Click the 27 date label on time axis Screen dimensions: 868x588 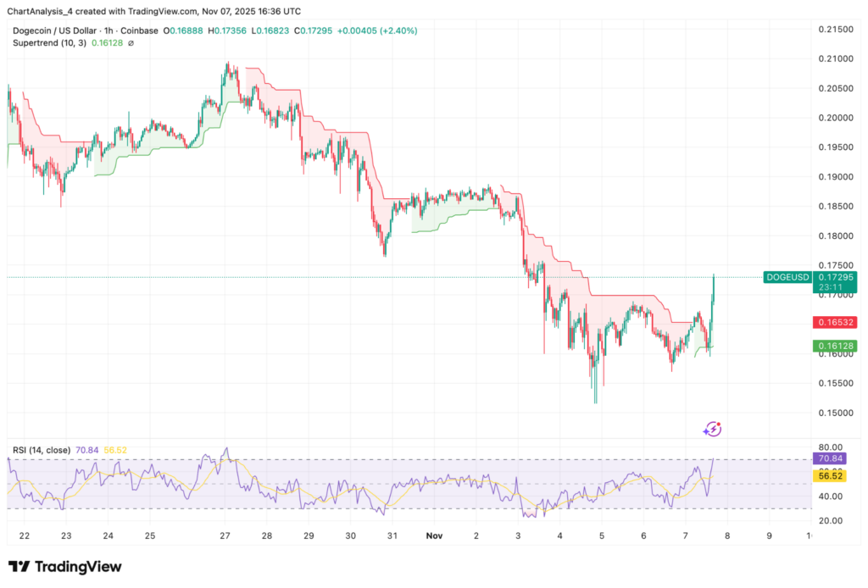click(225, 536)
